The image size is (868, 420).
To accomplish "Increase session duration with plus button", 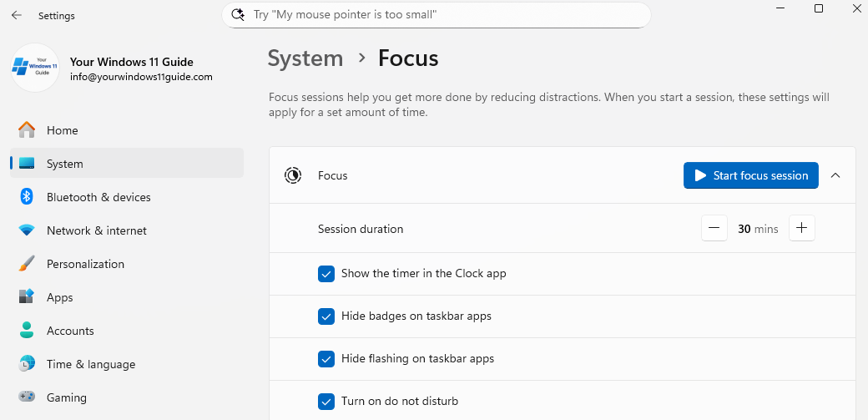I will point(801,228).
